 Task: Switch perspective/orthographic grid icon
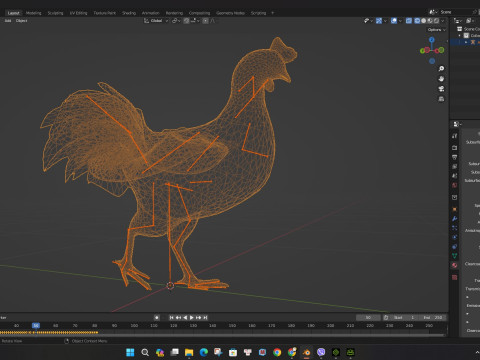(x=441, y=99)
